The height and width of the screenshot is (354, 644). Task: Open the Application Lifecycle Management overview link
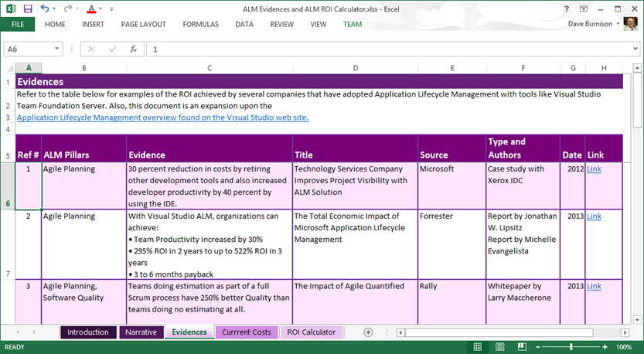(162, 117)
